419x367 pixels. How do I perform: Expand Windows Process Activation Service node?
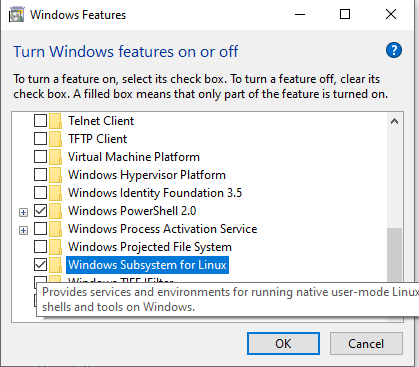coord(23,230)
